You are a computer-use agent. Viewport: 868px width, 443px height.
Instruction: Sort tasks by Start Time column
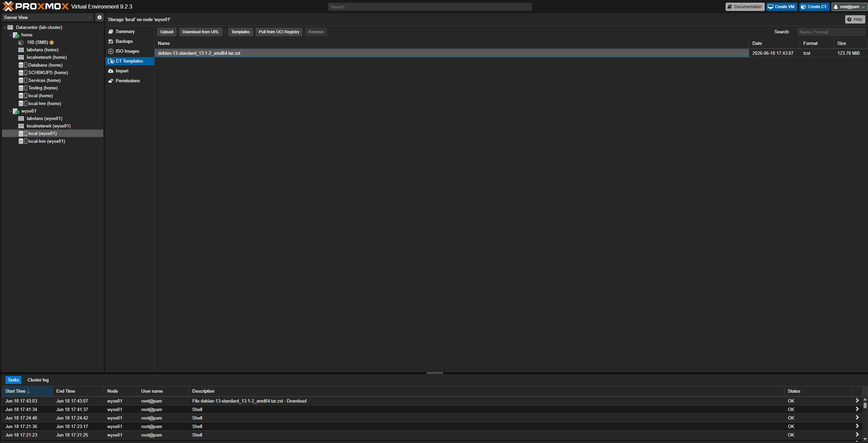point(27,391)
